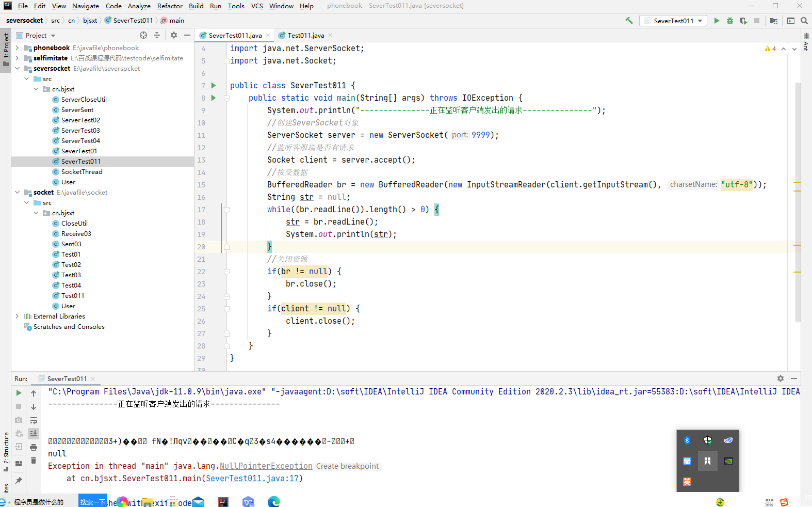Open Receive03 class in socket module

pos(76,234)
